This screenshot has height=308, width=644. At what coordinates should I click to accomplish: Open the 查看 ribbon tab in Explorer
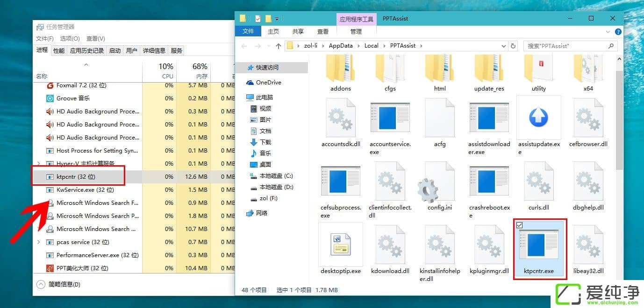322,31
